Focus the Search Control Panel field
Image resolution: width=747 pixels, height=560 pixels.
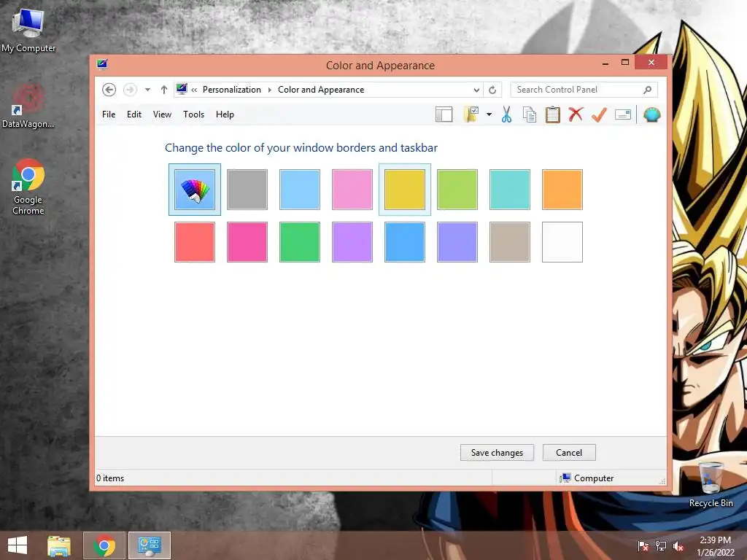pyautogui.click(x=584, y=90)
